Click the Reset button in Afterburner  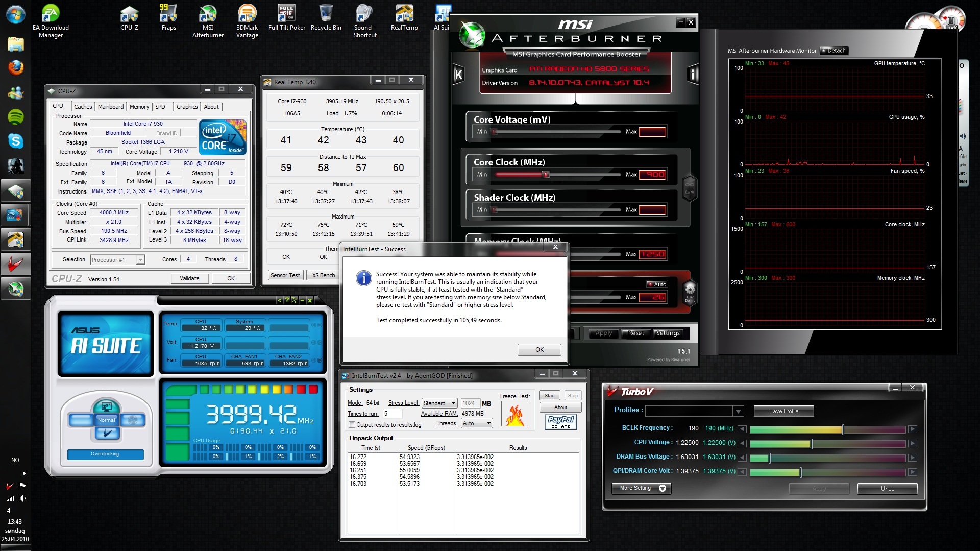[x=635, y=333]
